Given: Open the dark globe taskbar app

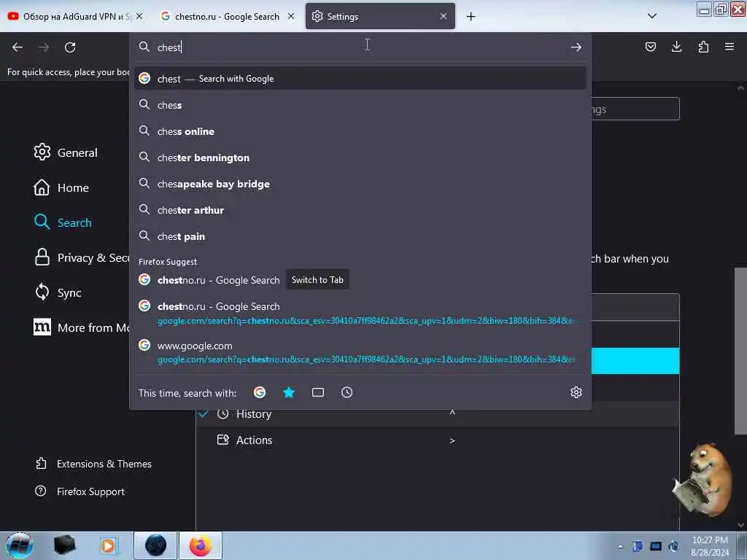Looking at the screenshot, I should pyautogui.click(x=155, y=545).
